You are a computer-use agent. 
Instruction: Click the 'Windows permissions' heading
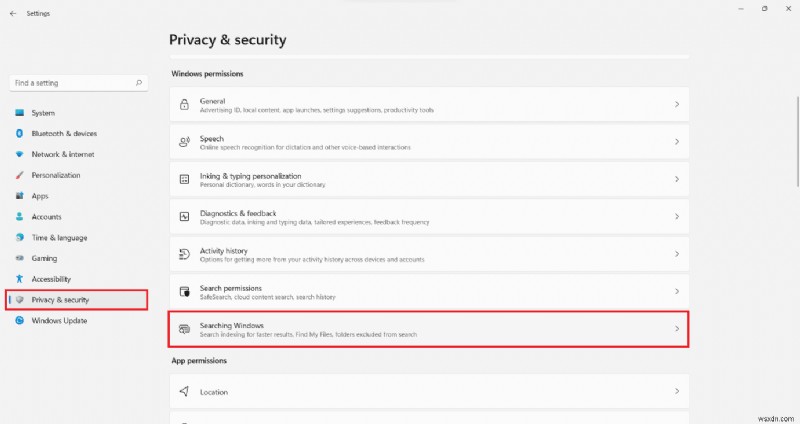click(x=207, y=73)
